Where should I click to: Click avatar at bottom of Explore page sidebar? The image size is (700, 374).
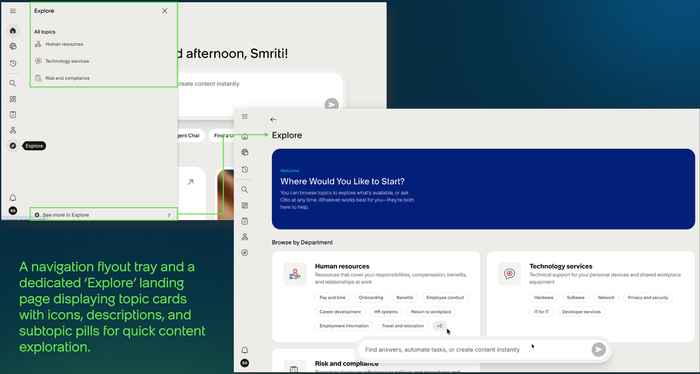[x=245, y=363]
